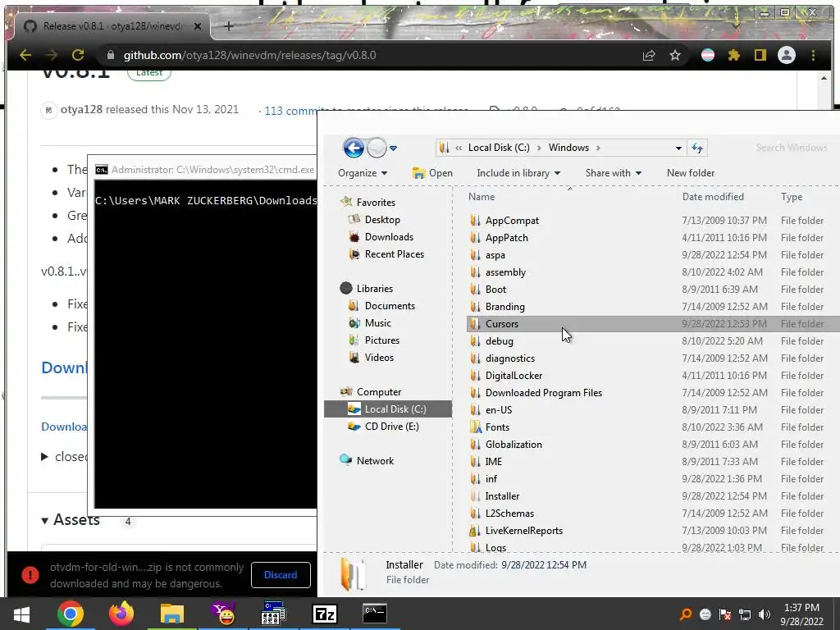Open Chrome three-dot menu

(813, 55)
